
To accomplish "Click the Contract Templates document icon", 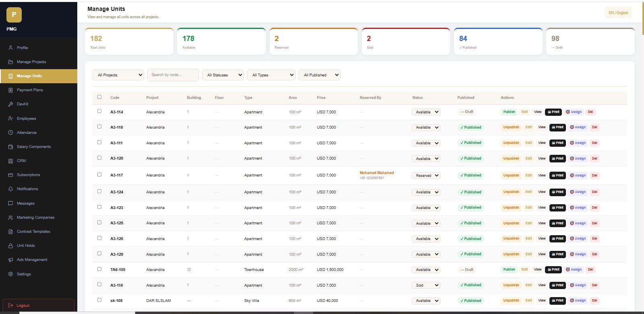I will click(10, 232).
